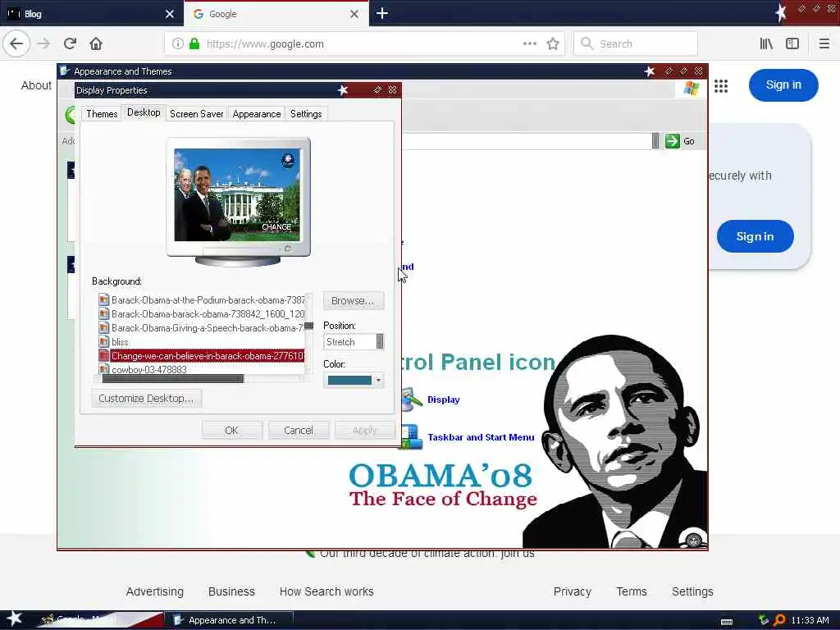Open the Firefox library icon
The height and width of the screenshot is (630, 840).
(x=766, y=44)
